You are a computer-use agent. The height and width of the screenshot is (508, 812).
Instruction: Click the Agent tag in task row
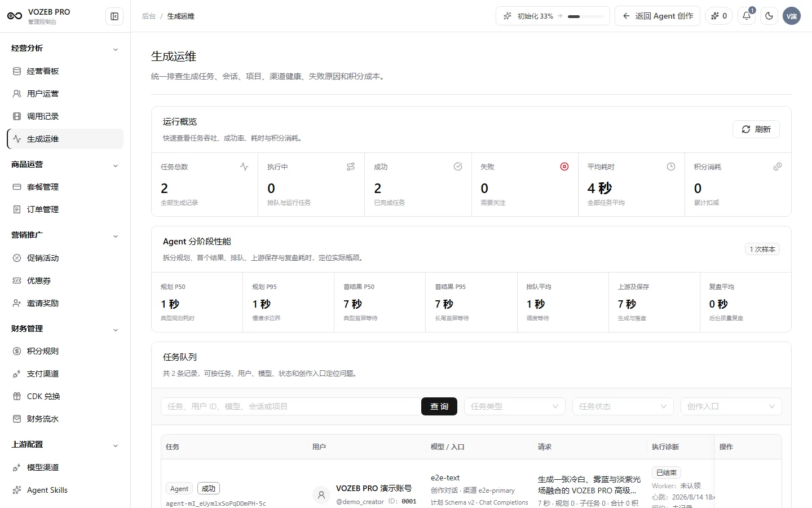point(179,489)
